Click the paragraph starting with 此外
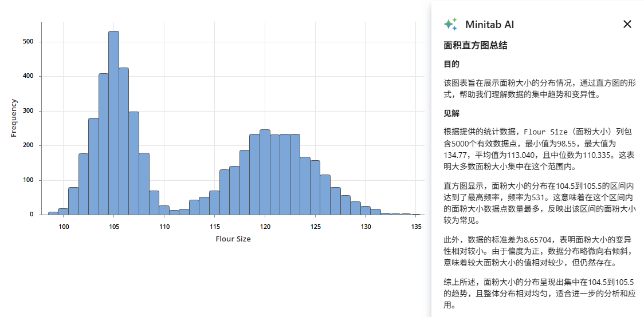Image resolution: width=644 pixels, height=317 pixels. [540, 251]
